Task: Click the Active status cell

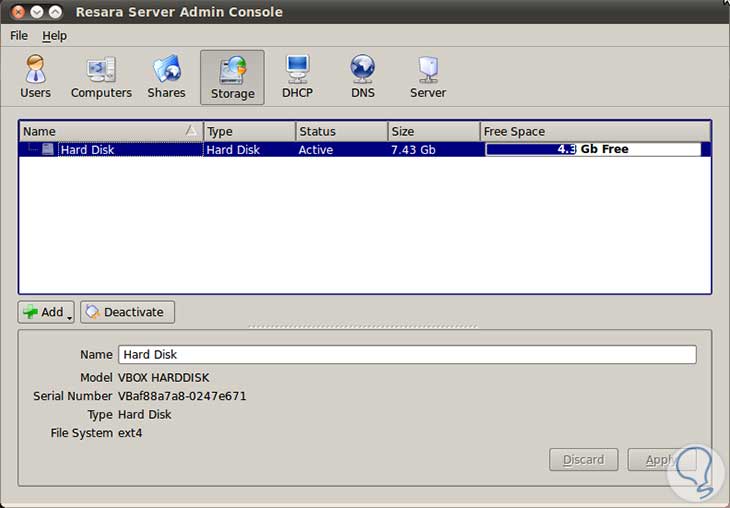Action: coord(316,149)
